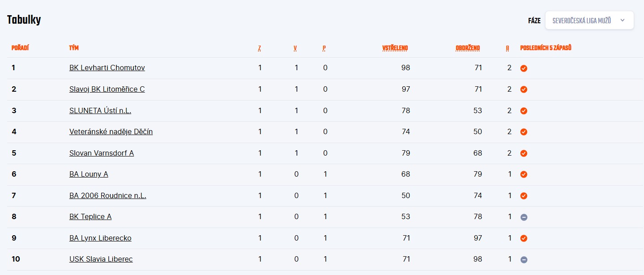Screen dimensions: 644x275
Task: Click the result icon for Slavoj BK Litoměřice C
Action: tap(524, 89)
